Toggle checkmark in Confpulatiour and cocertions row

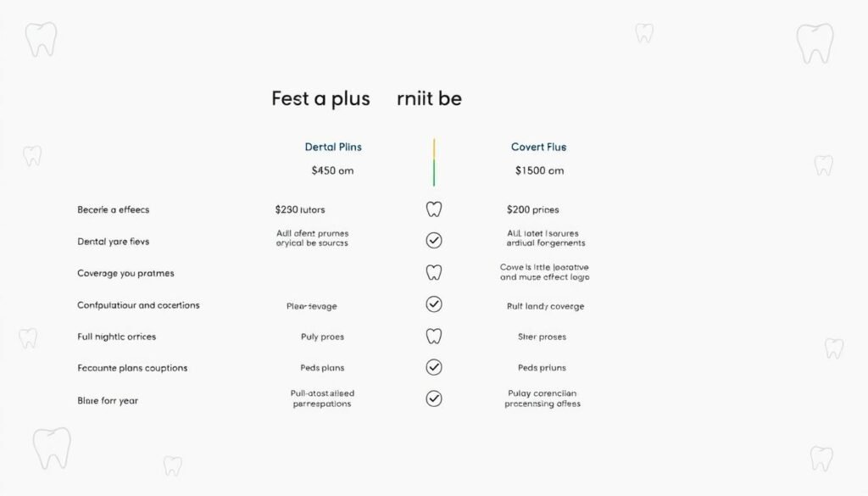tap(434, 304)
